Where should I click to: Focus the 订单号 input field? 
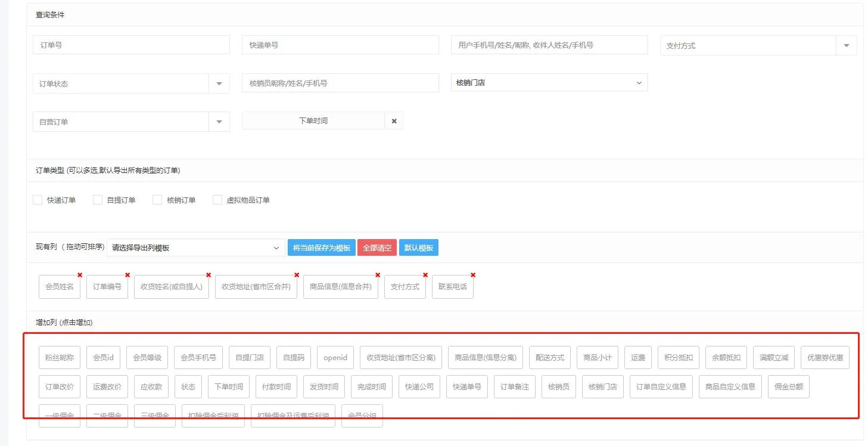[x=131, y=45]
